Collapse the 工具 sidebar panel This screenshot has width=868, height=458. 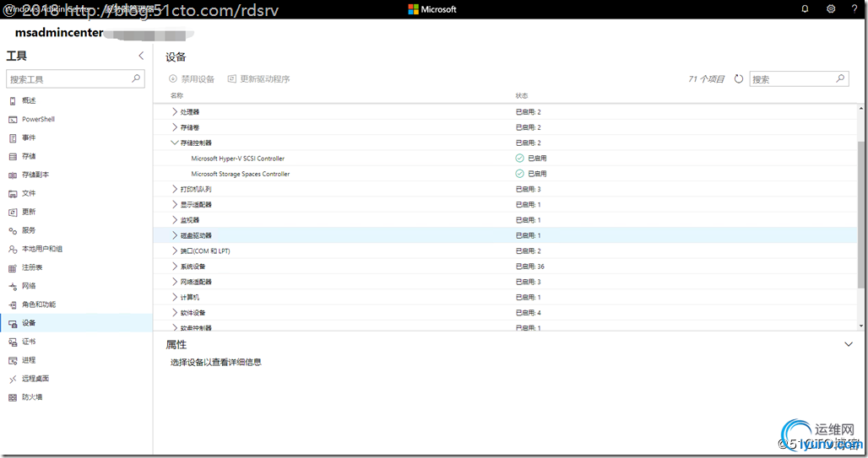(x=141, y=56)
